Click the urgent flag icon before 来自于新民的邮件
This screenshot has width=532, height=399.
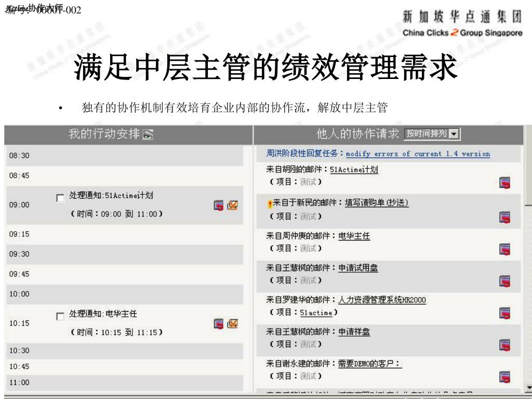click(x=270, y=204)
